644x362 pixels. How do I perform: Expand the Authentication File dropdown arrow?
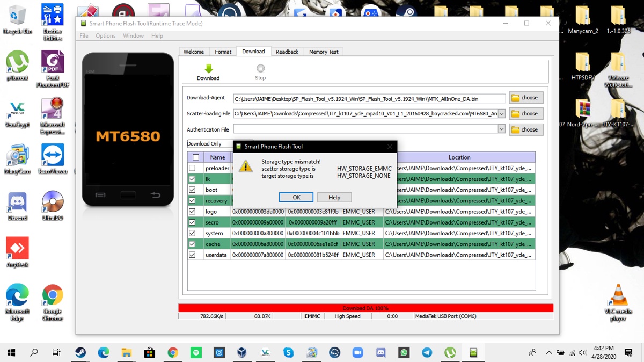coord(502,129)
